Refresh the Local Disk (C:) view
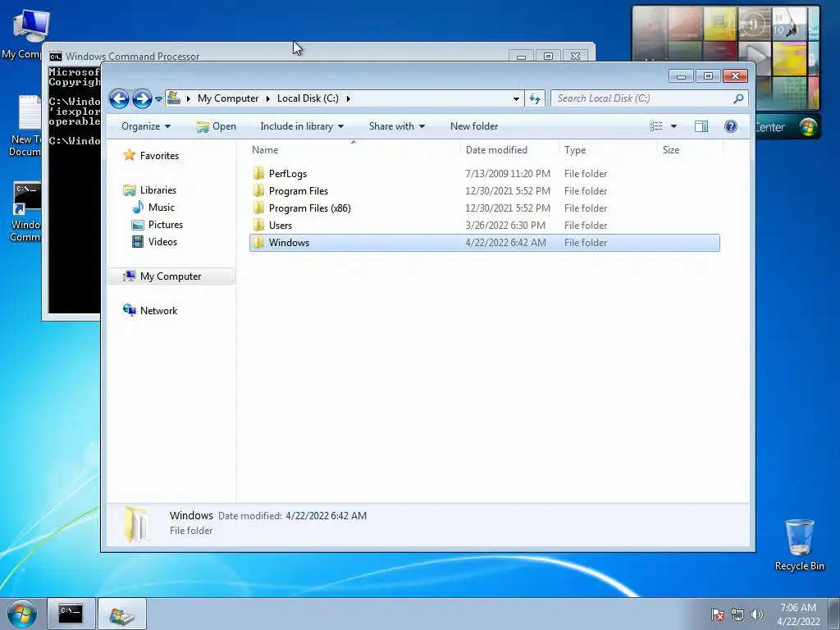The image size is (840, 630). click(x=535, y=98)
